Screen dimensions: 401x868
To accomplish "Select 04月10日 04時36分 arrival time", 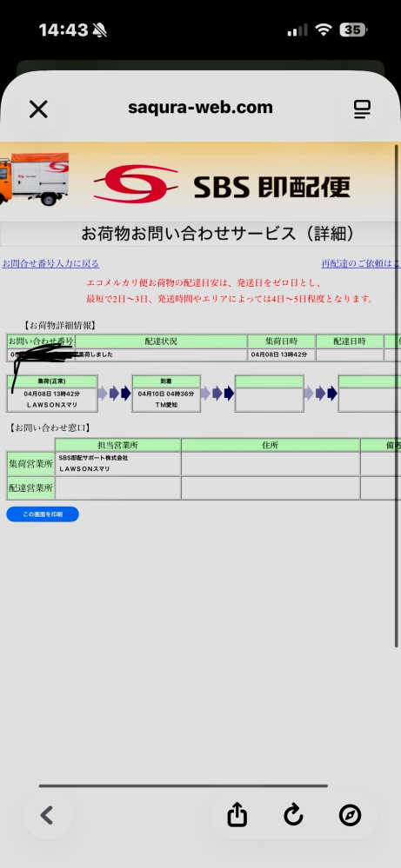I will click(x=166, y=394).
